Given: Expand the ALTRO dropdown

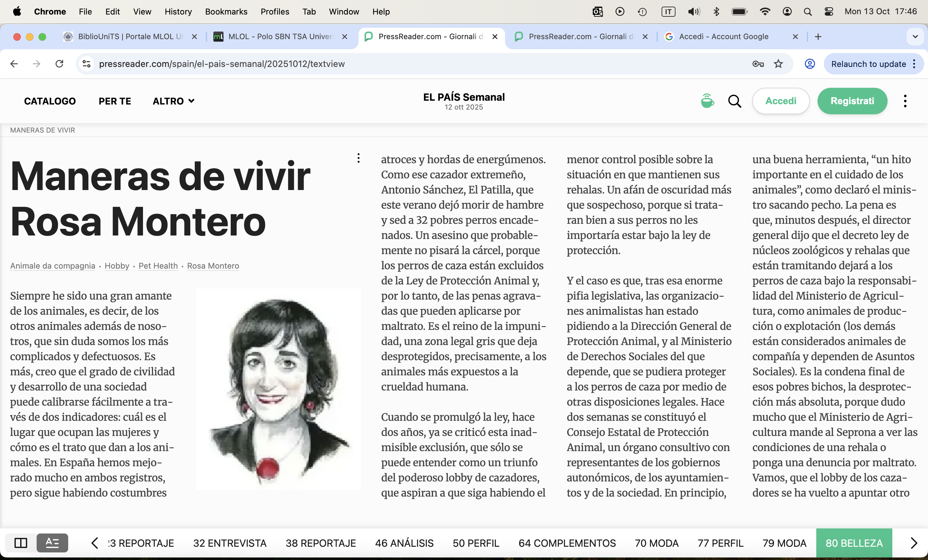Looking at the screenshot, I should [173, 101].
